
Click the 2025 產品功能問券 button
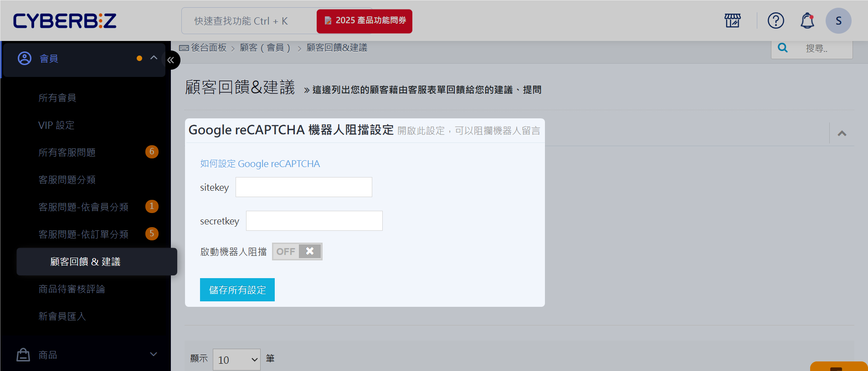point(365,21)
